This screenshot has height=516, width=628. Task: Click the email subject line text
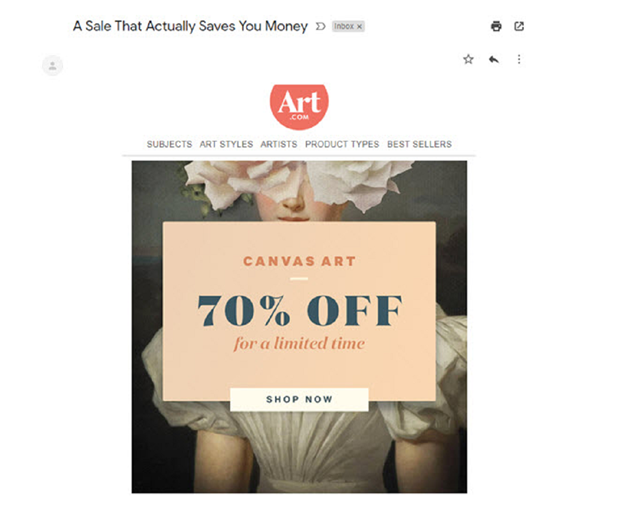[x=190, y=26]
